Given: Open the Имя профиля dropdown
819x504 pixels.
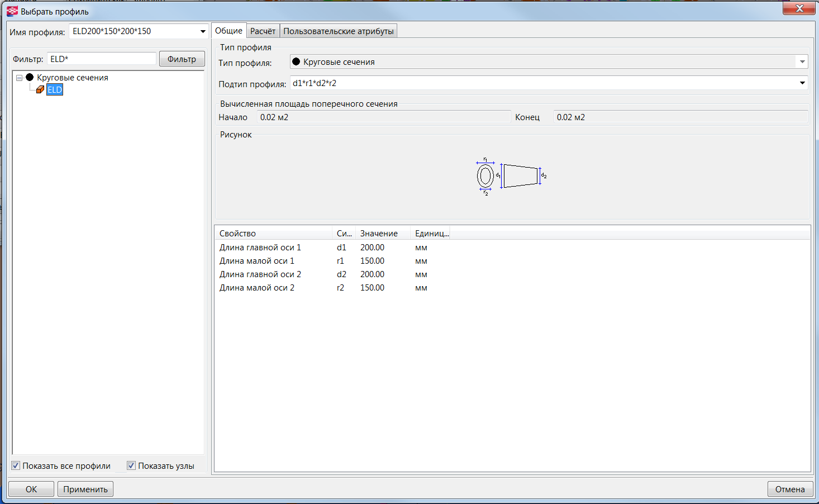Looking at the screenshot, I should [203, 32].
